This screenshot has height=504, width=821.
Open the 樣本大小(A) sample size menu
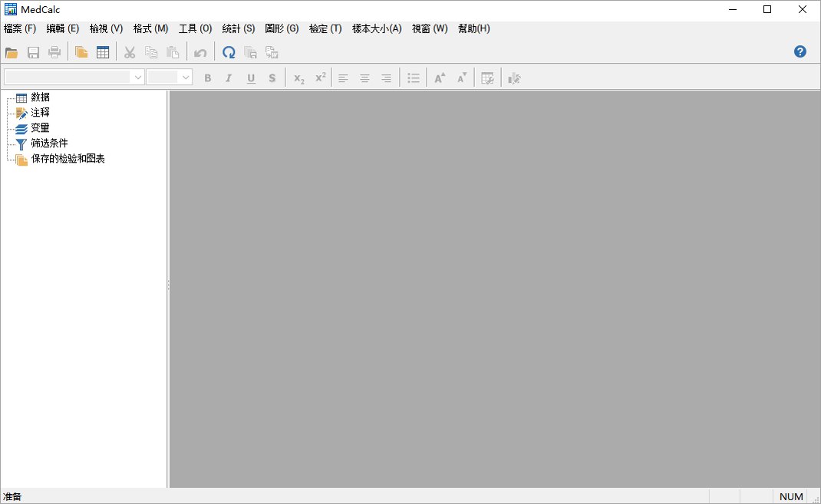pos(377,29)
